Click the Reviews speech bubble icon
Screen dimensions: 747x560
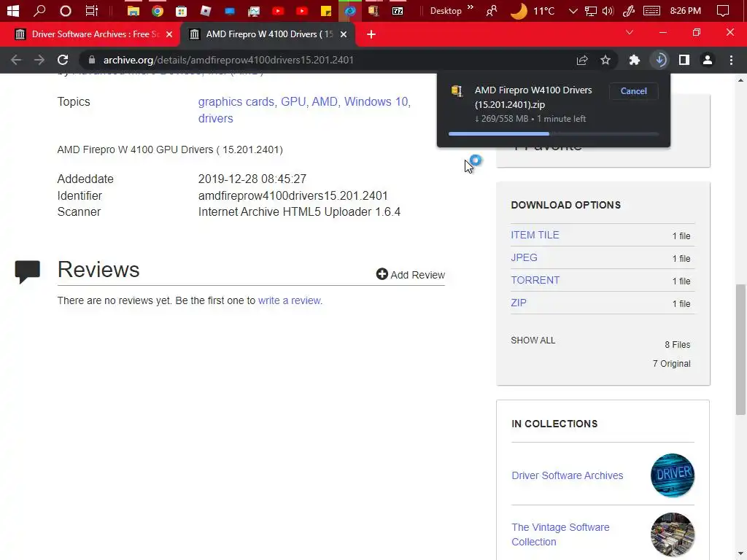pos(27,271)
